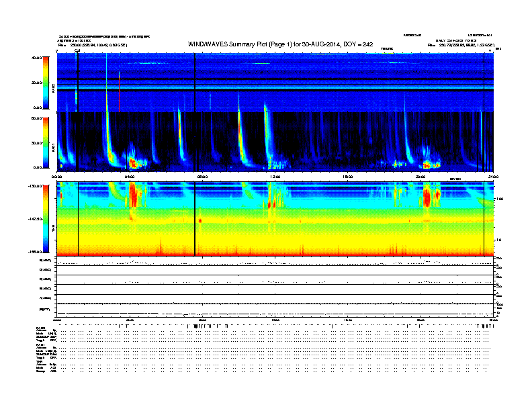
Task: Click the 40.00 tick on RAD2 colorbar
Action: [x=36, y=58]
